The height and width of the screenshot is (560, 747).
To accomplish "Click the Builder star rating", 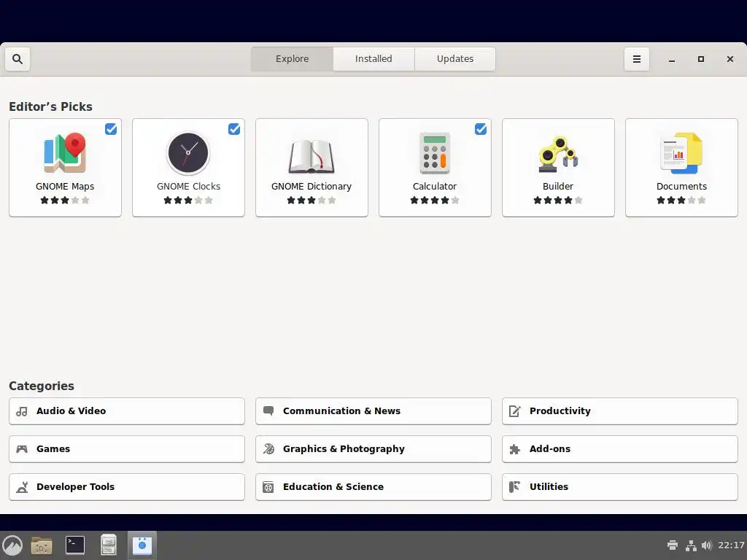I will (558, 201).
